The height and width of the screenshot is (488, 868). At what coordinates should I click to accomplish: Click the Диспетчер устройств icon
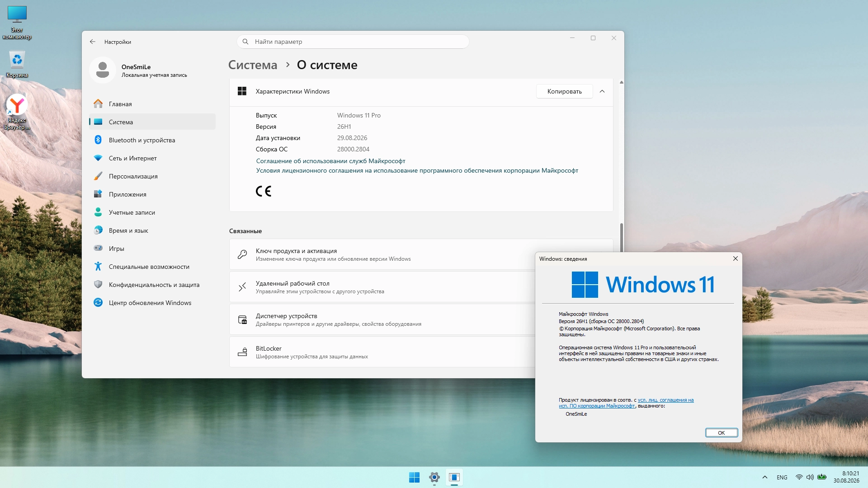242,319
